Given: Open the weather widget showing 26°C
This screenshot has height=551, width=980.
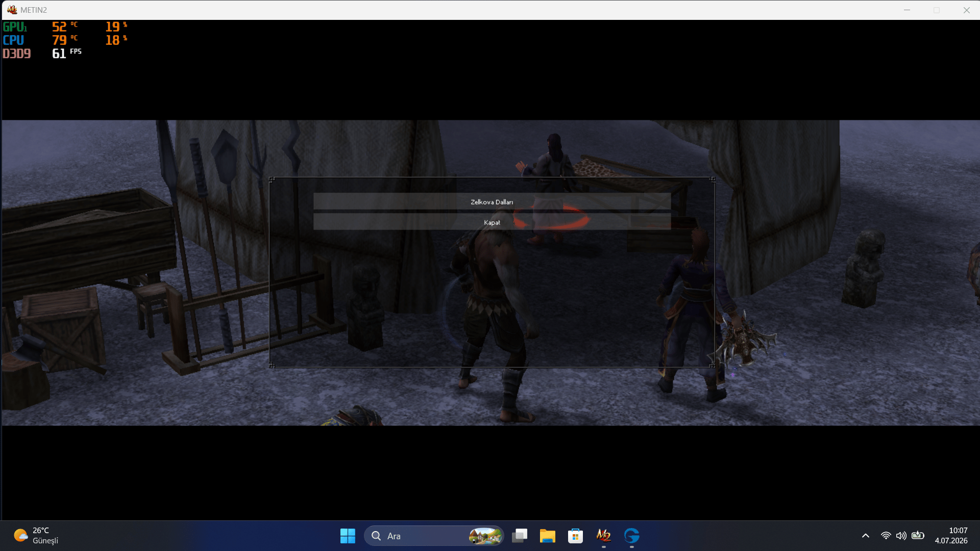Looking at the screenshot, I should tap(36, 536).
